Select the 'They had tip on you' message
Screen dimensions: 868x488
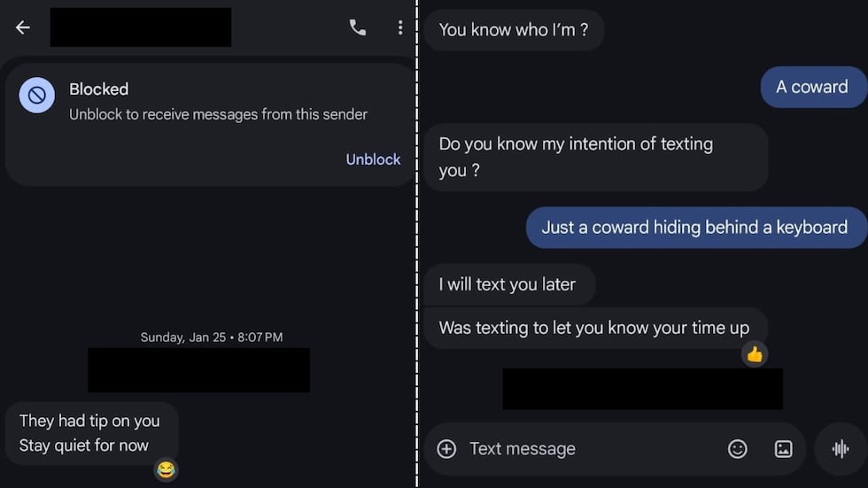click(90, 433)
